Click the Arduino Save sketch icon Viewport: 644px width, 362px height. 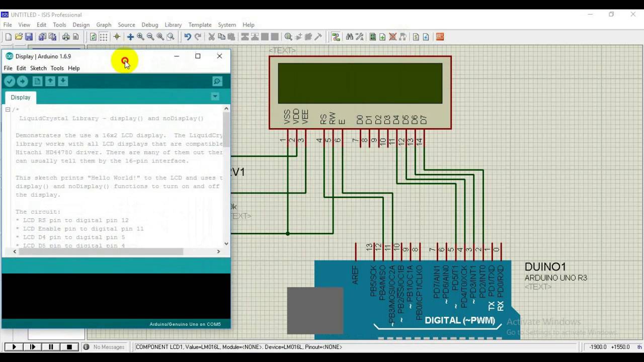[x=63, y=81]
